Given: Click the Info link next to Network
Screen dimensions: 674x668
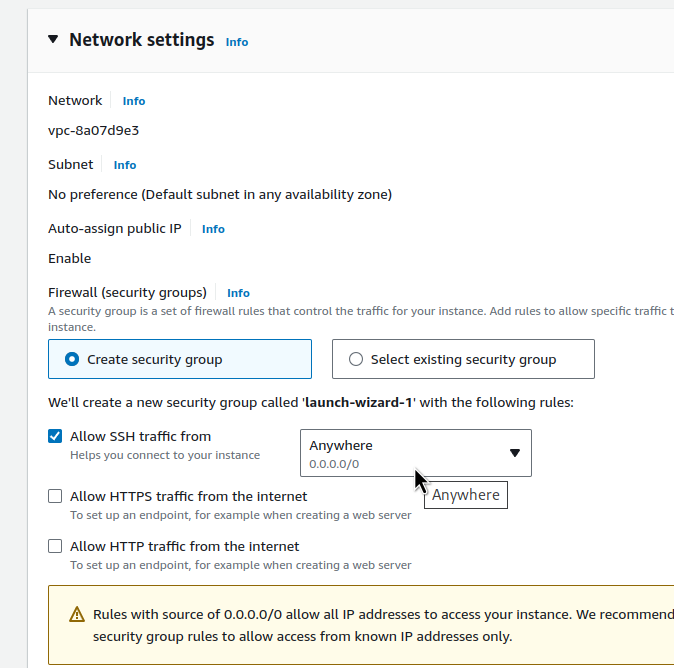Looking at the screenshot, I should [x=134, y=101].
